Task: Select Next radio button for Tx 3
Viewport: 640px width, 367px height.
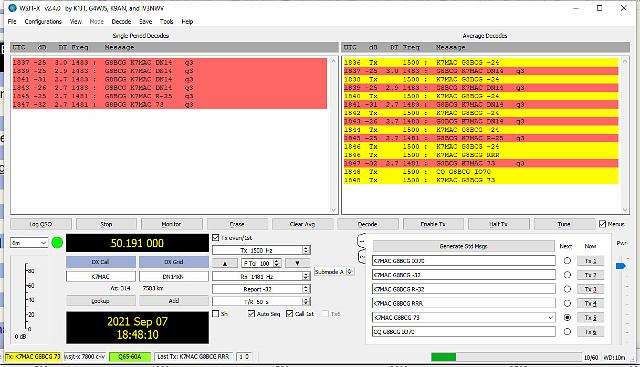Action: tap(567, 289)
